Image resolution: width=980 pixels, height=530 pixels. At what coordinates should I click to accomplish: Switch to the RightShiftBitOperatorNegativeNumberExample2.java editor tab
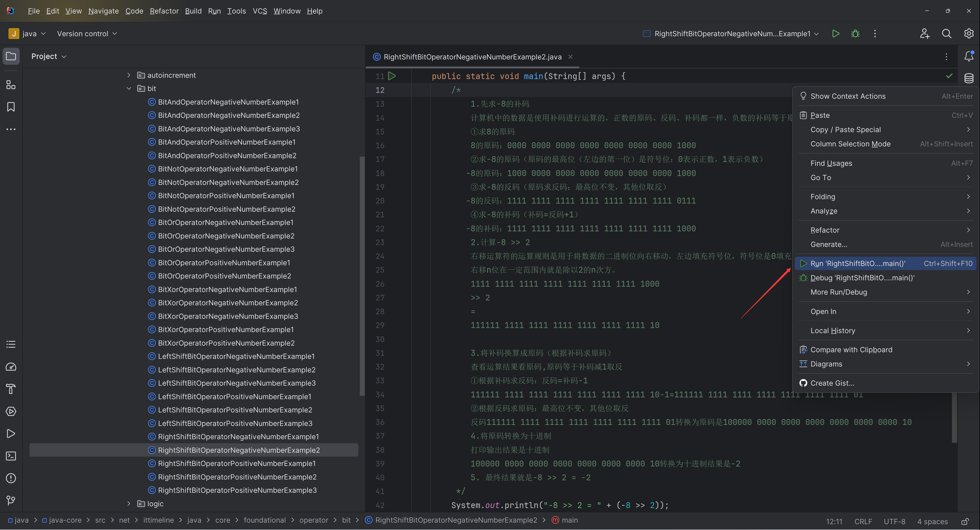pos(472,57)
